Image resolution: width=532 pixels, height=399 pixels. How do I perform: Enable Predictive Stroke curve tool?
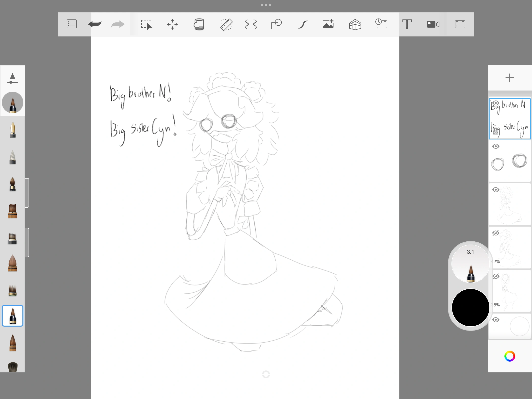click(303, 24)
